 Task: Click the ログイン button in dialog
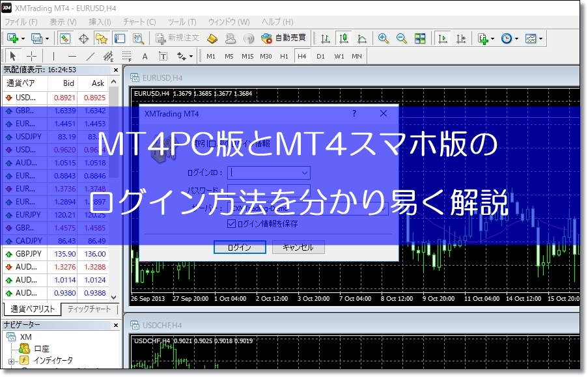(x=240, y=247)
